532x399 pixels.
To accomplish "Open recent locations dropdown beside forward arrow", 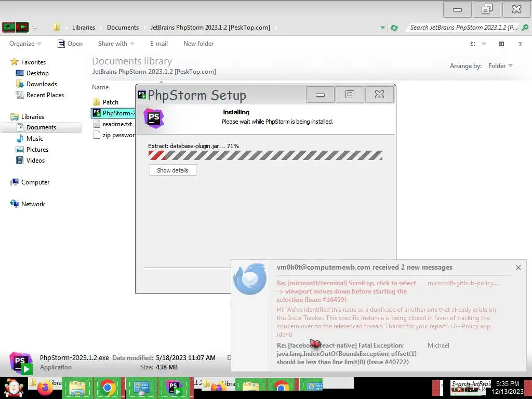I will [x=34, y=29].
